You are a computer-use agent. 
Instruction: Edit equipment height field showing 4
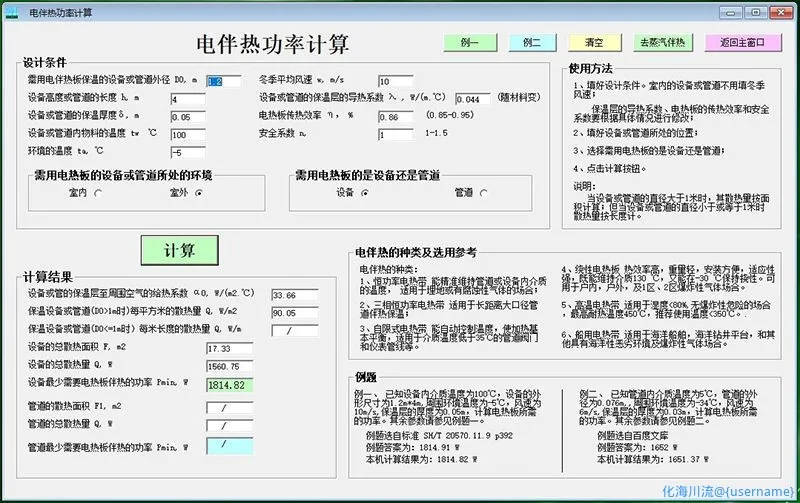click(x=188, y=99)
